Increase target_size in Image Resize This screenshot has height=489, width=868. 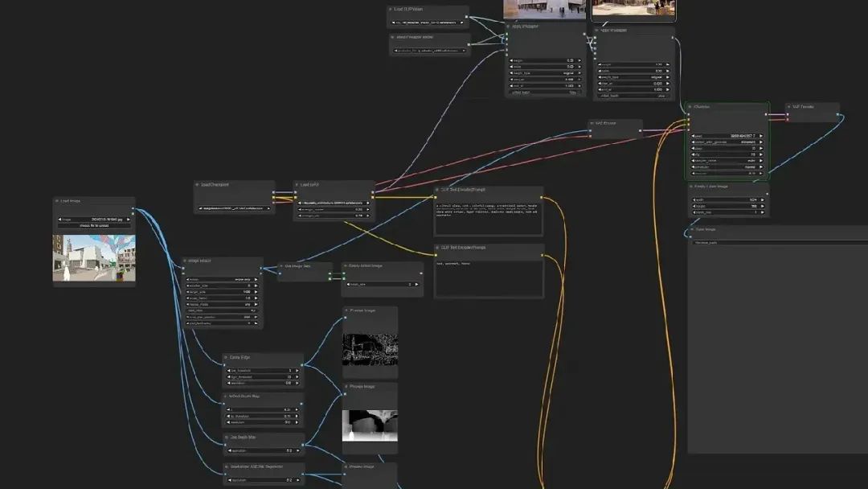(x=256, y=292)
